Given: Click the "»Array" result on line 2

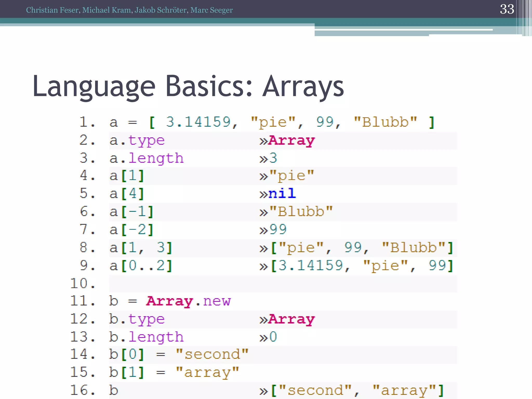Looking at the screenshot, I should (287, 141).
